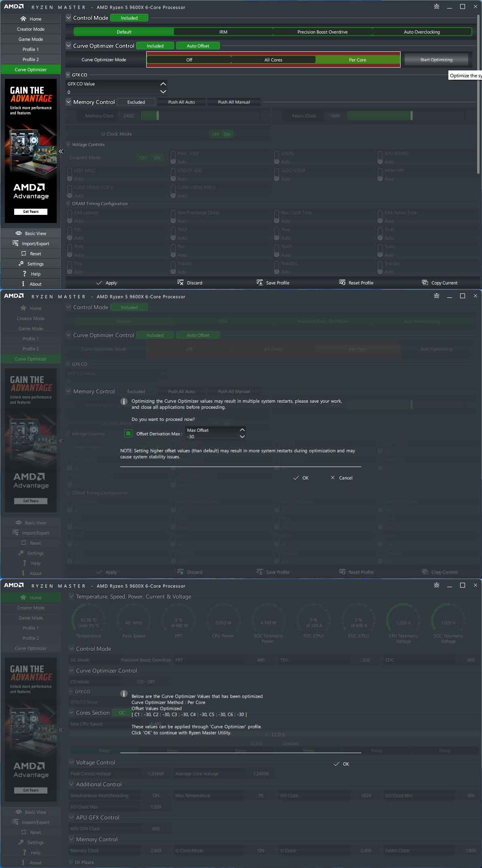
Task: Toggle Curve Optimizer Control Included switch in the undimmed window
Action: click(x=155, y=46)
